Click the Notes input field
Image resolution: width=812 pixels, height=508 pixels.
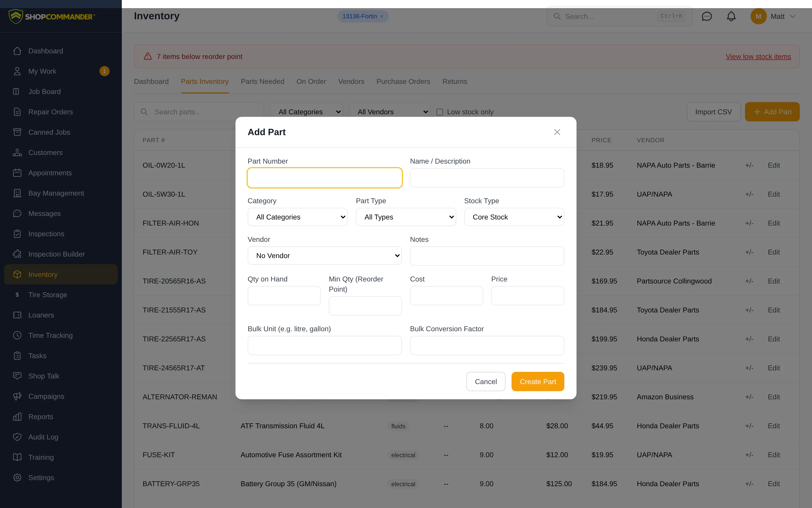(487, 256)
